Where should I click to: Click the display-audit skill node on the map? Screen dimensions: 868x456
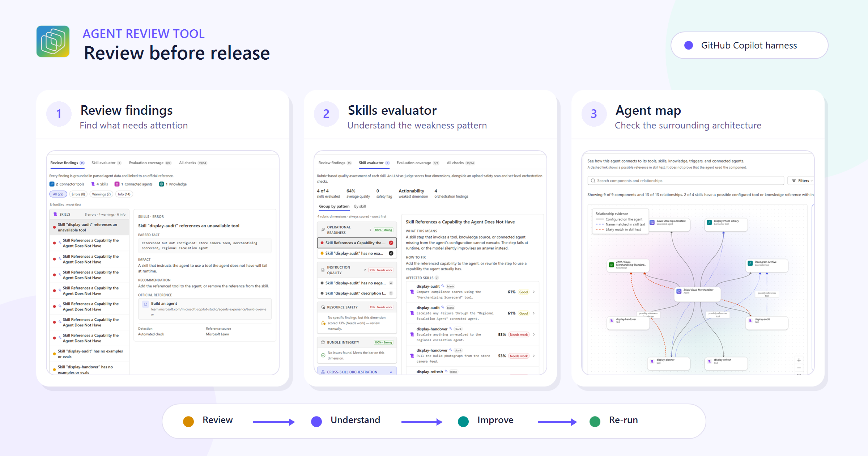click(767, 323)
